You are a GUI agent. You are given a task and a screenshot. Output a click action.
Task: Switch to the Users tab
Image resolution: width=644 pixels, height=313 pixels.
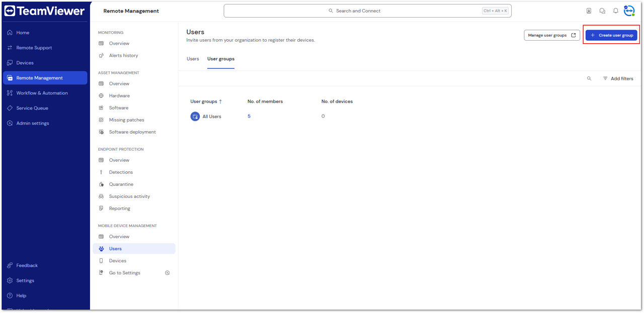[x=193, y=59]
